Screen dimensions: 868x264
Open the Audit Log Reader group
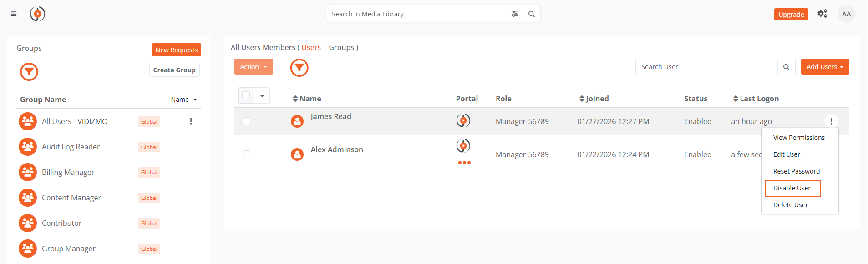pos(71,147)
